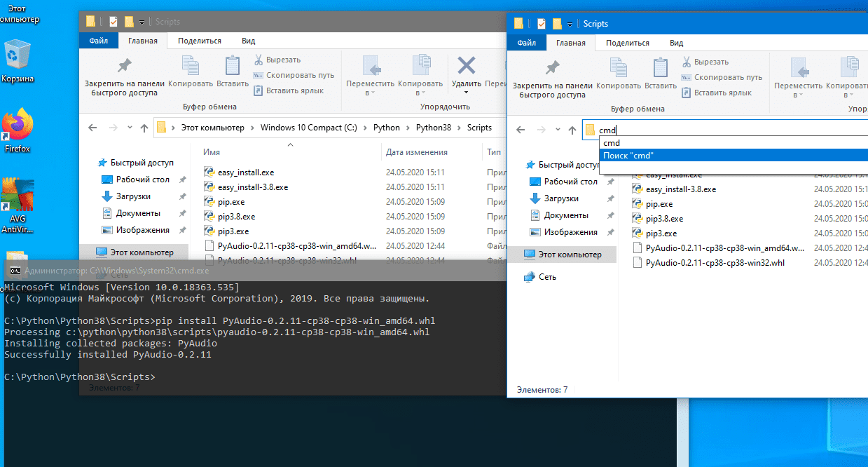Open Поделиться tab in inactive Explorer window
Image resolution: width=868 pixels, height=467 pixels.
200,41
